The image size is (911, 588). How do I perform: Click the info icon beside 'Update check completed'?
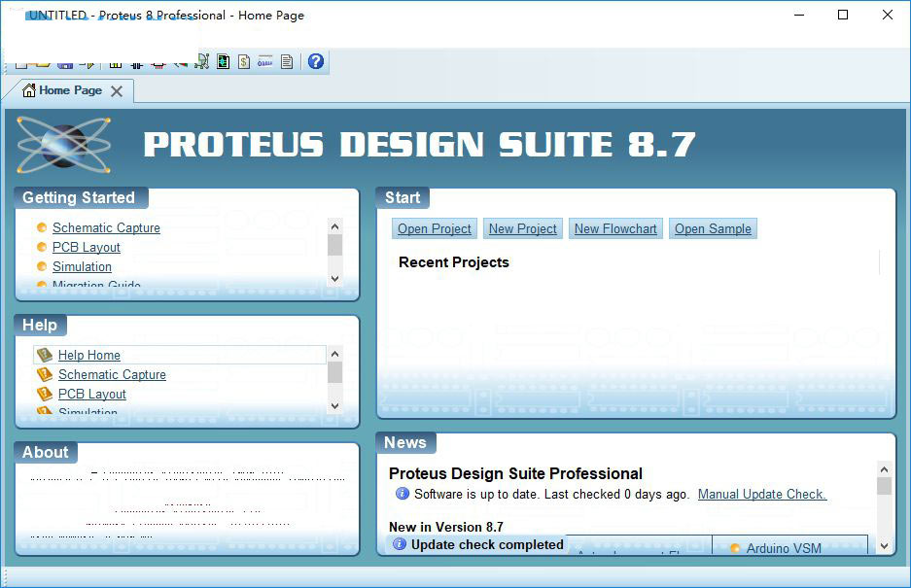point(400,544)
